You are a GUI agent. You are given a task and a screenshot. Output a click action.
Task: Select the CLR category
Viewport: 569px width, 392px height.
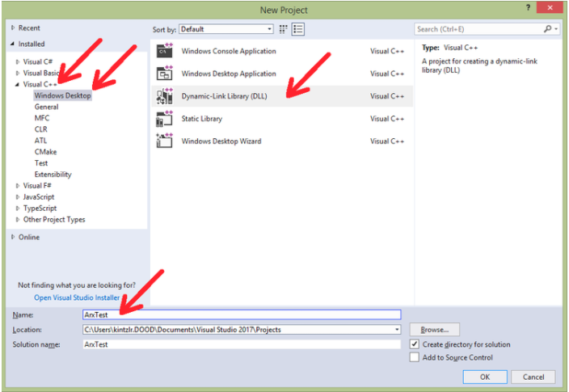point(40,129)
